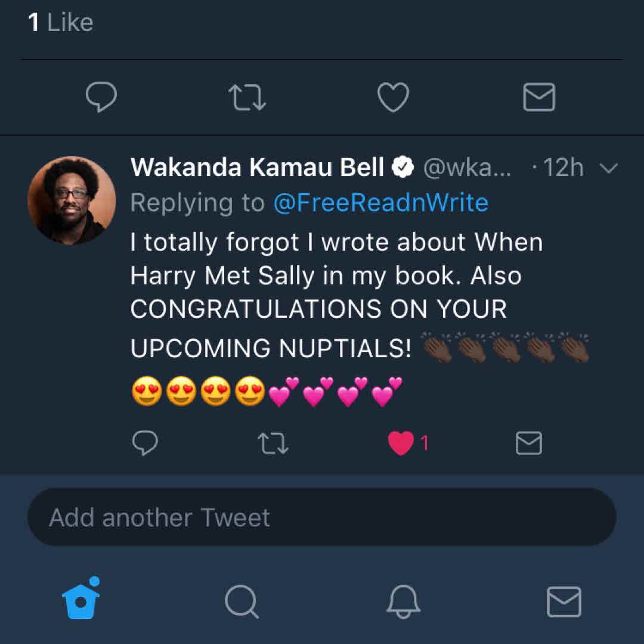
Task: Go to the Home tab
Action: (x=80, y=601)
